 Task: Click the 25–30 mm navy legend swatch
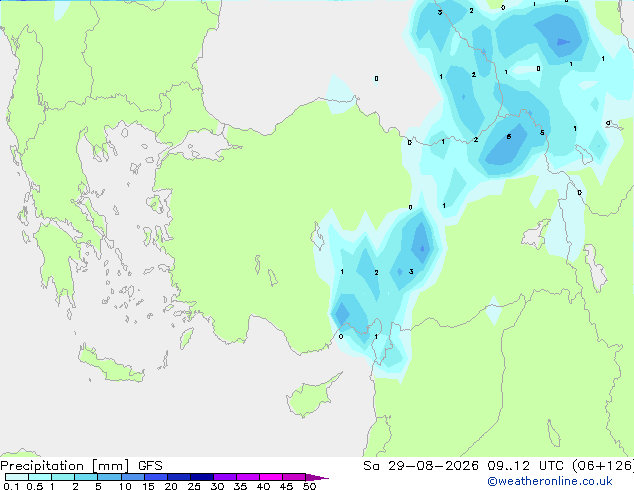[202, 477]
